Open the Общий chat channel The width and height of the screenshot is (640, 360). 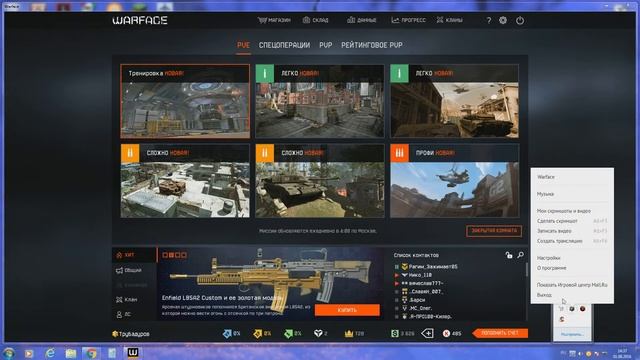pyautogui.click(x=129, y=270)
